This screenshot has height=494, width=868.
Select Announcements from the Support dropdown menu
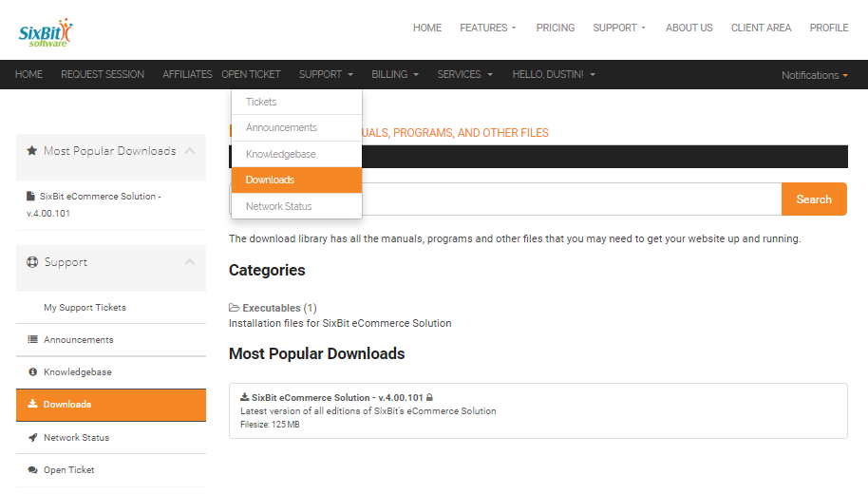296,127
